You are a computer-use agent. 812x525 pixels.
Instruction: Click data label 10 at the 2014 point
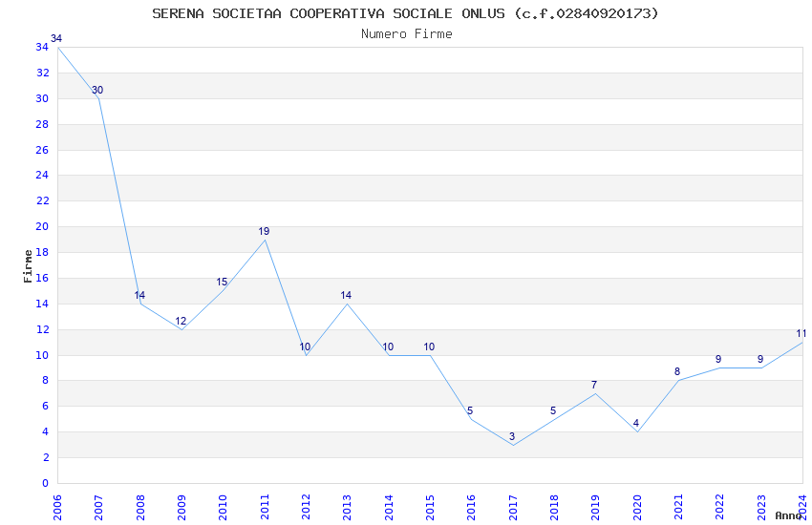point(387,347)
